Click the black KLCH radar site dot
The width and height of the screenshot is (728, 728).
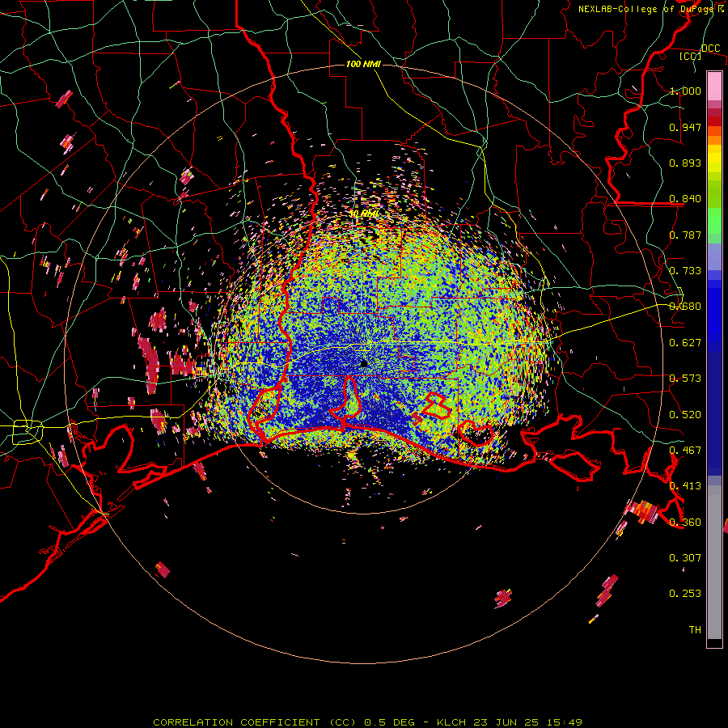tap(364, 363)
